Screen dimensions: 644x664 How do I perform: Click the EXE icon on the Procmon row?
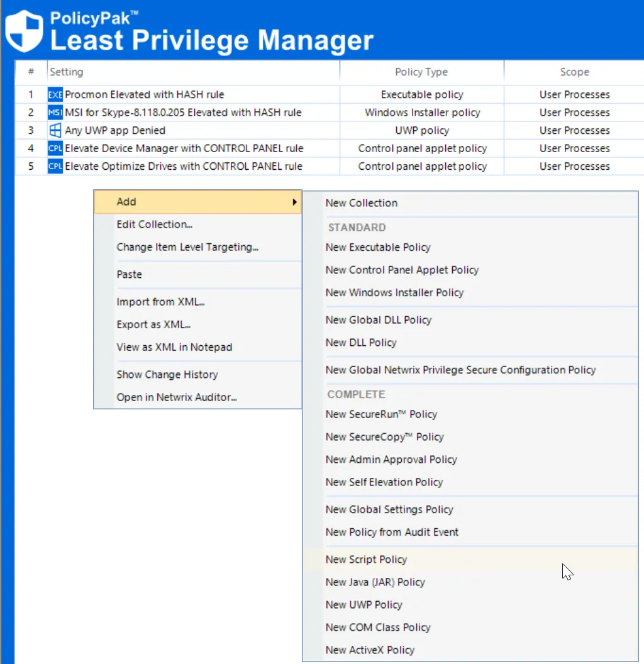(55, 94)
